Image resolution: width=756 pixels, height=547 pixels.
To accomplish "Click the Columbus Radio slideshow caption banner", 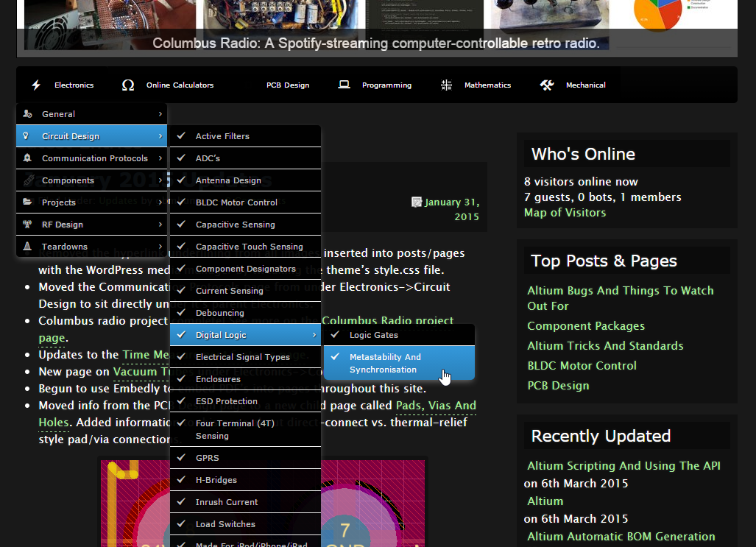I will tap(376, 43).
